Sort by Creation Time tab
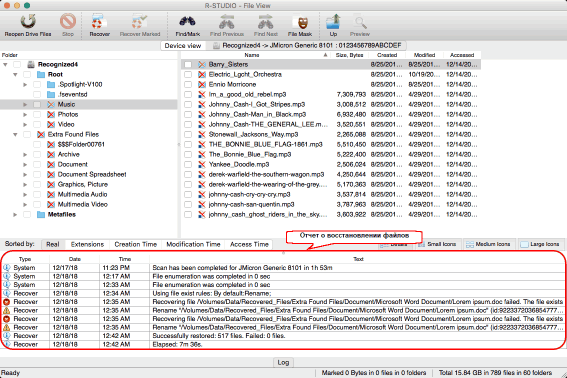567x378 pixels. 136,245
